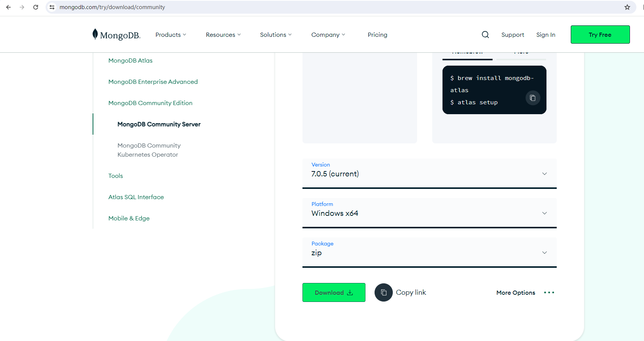Click the Try Free button

[600, 35]
